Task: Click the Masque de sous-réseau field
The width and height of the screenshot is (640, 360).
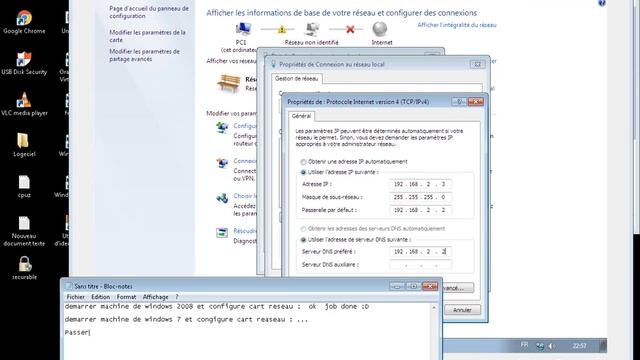Action: (x=420, y=197)
